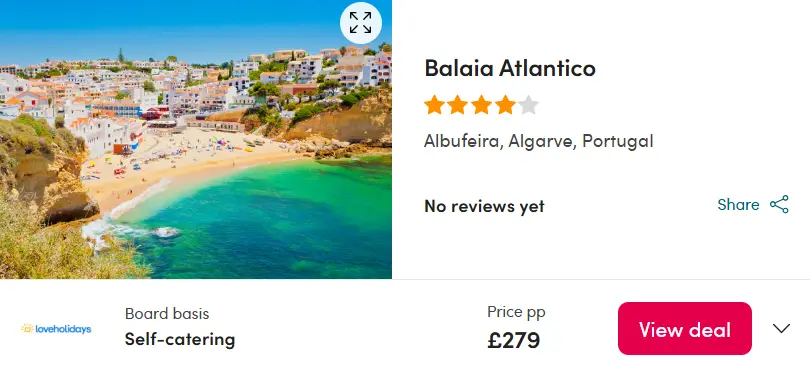Click the loveholidays provider logo
This screenshot has height=365, width=810.
click(x=56, y=328)
